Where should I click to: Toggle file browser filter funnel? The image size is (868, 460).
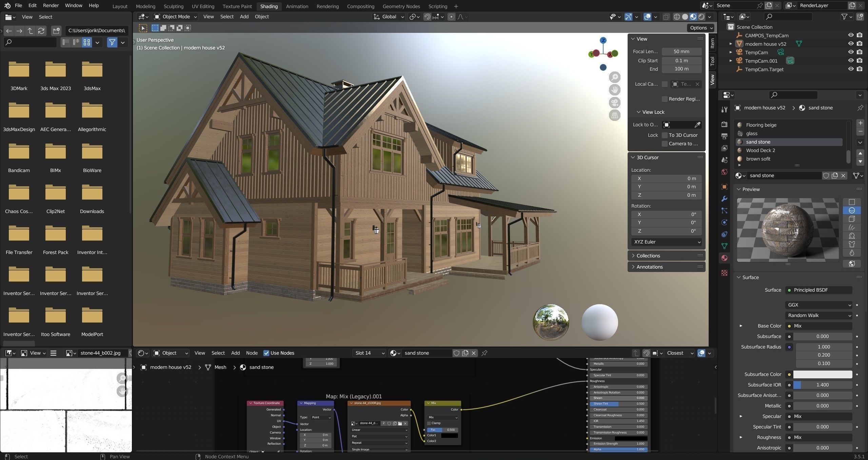112,42
